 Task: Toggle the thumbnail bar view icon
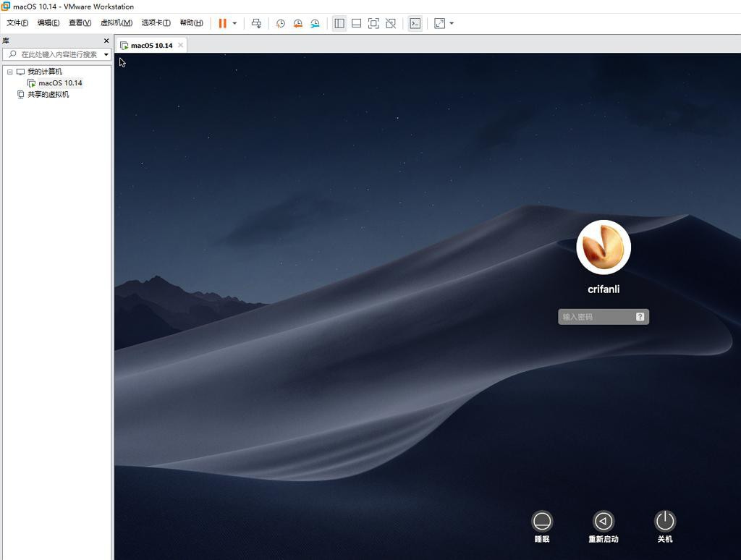click(x=356, y=23)
